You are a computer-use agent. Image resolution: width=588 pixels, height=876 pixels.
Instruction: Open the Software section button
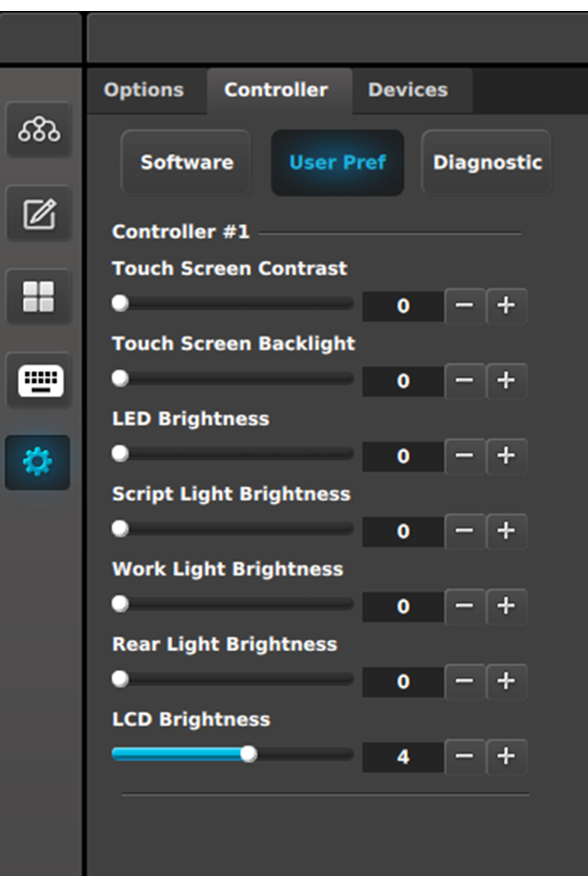click(186, 162)
